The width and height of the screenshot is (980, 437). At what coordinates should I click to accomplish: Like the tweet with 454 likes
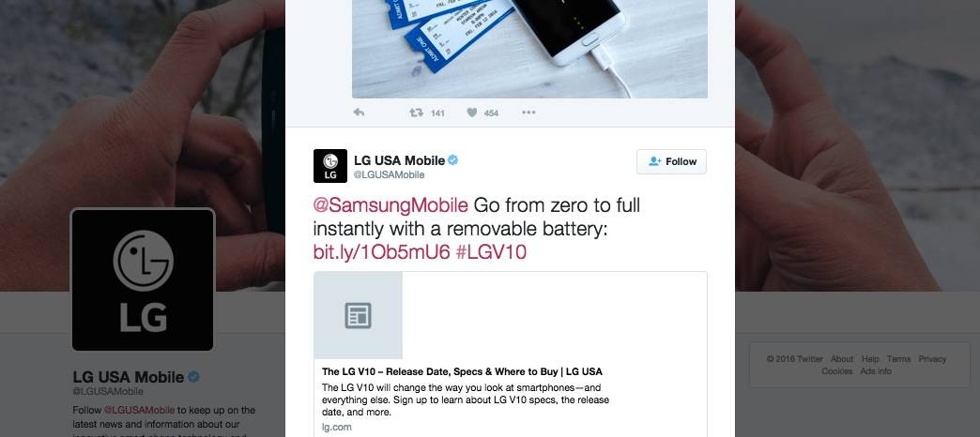(x=472, y=113)
